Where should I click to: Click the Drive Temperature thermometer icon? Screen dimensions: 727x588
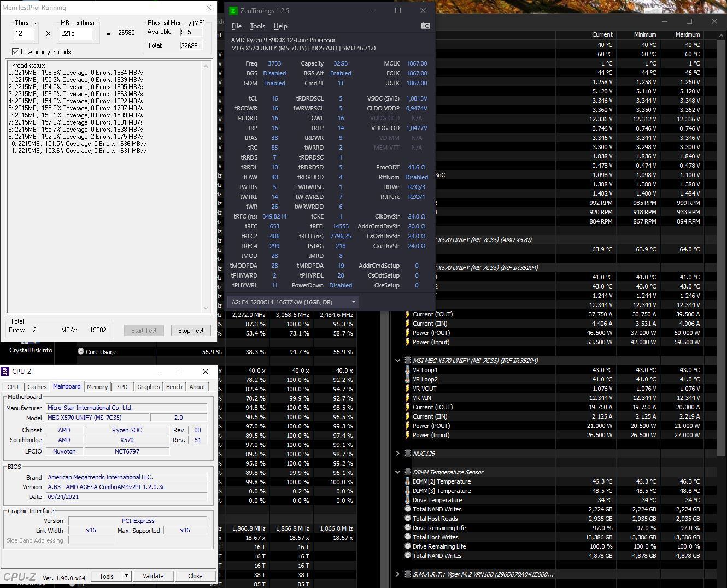407,500
